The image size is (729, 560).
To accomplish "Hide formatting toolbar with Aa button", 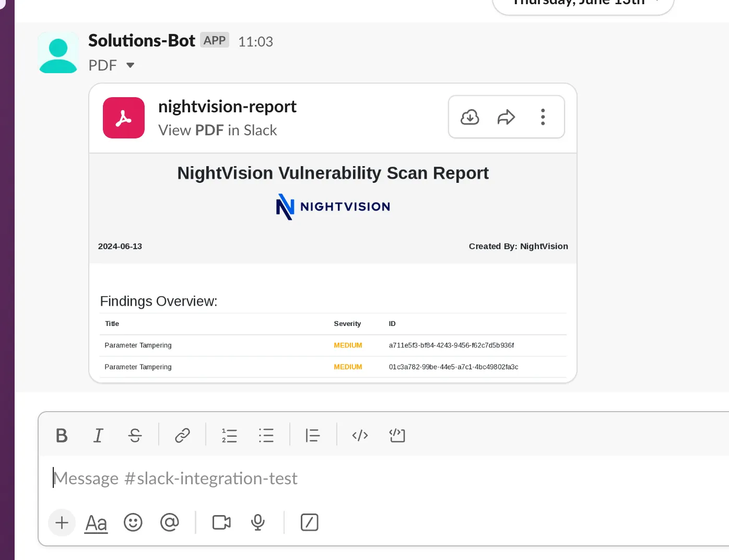I will (x=96, y=523).
